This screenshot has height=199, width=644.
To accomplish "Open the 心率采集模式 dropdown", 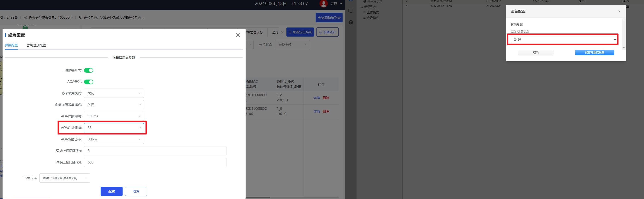I will point(114,93).
